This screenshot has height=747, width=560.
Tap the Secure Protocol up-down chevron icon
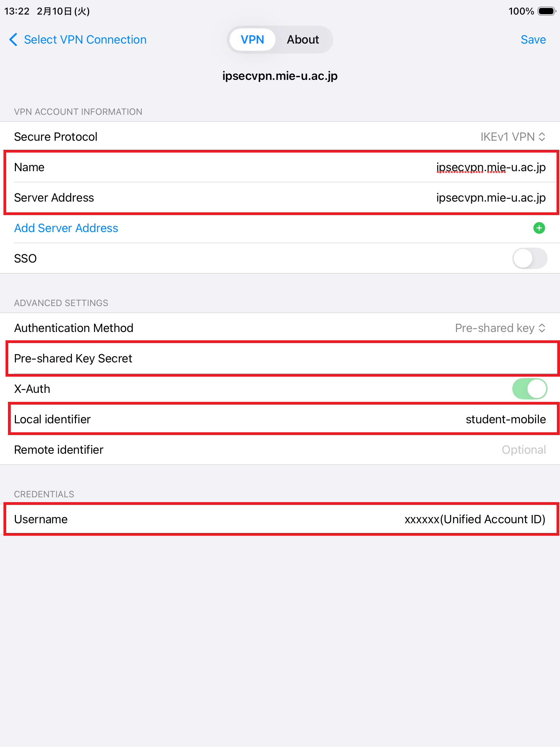click(542, 137)
